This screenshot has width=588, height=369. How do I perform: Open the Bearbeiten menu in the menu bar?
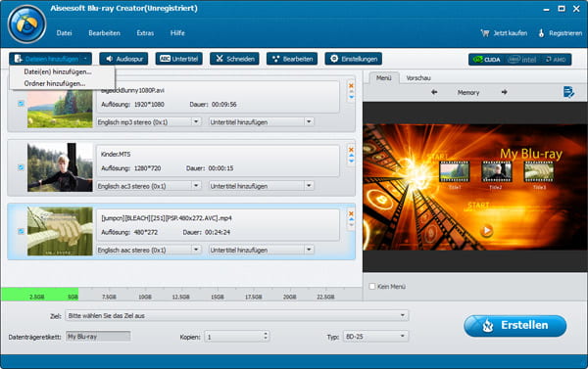pos(104,33)
